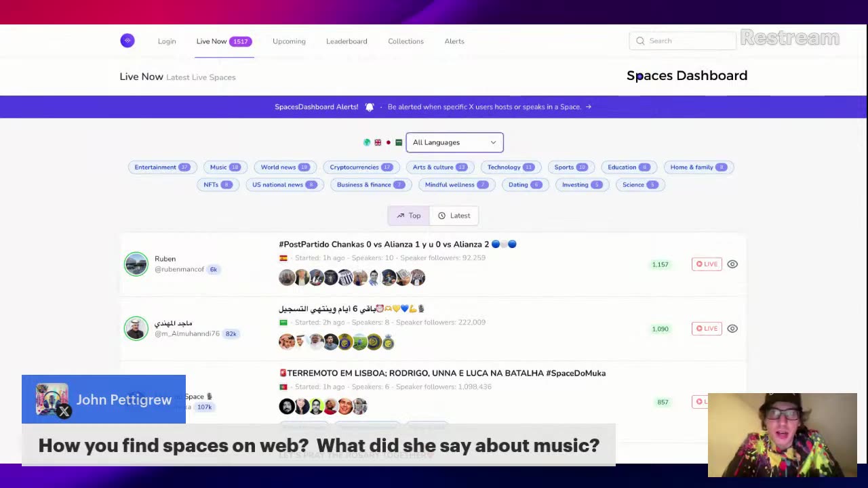This screenshot has width=868, height=488.
Task: Filter by Cryptocurrencies category
Action: [361, 167]
